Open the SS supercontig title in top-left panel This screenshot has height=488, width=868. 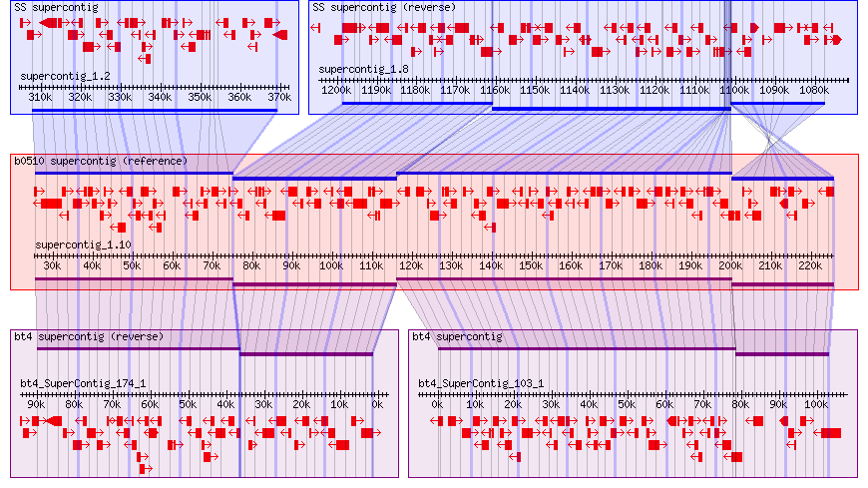tap(56, 7)
